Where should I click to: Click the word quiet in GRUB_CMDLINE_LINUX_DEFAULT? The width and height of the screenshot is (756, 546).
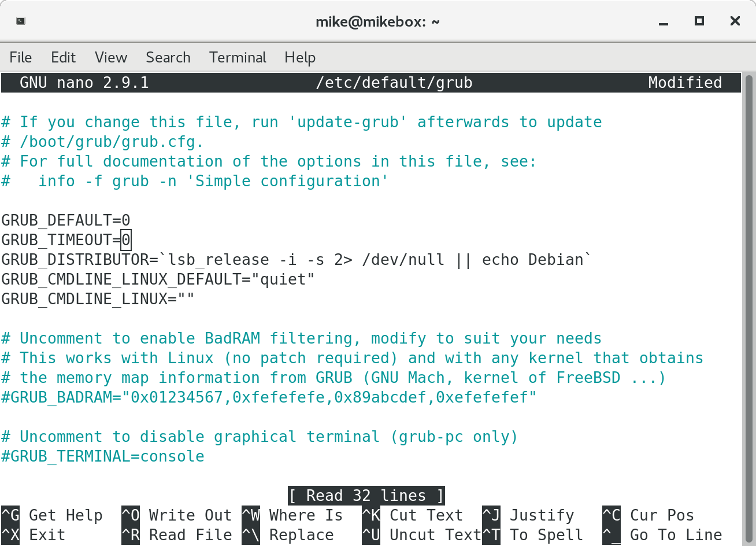tap(283, 279)
